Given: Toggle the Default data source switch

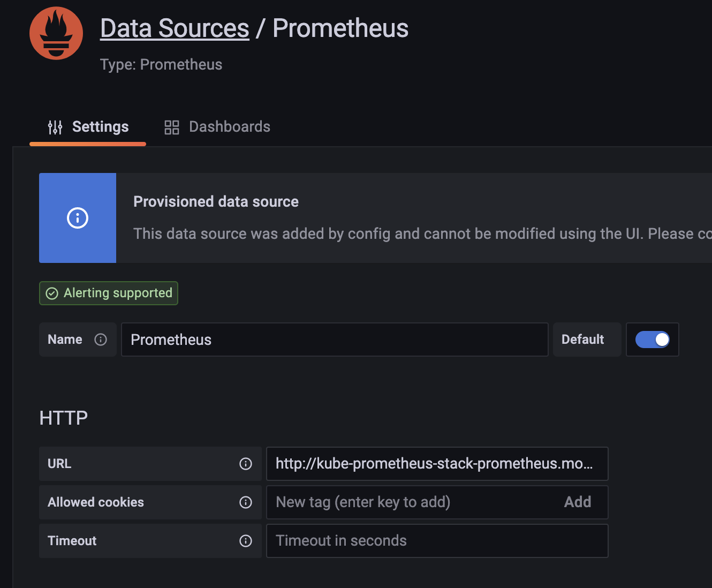Looking at the screenshot, I should point(652,340).
